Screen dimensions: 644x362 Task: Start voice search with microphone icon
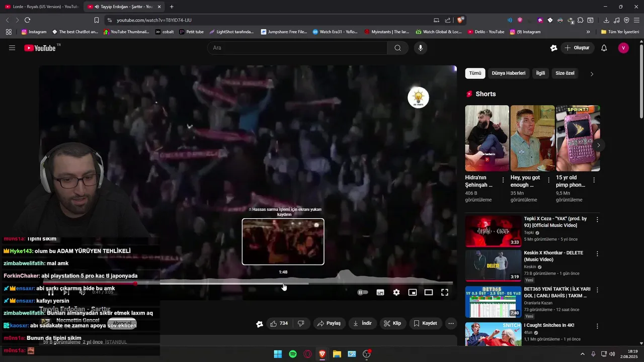[421, 48]
